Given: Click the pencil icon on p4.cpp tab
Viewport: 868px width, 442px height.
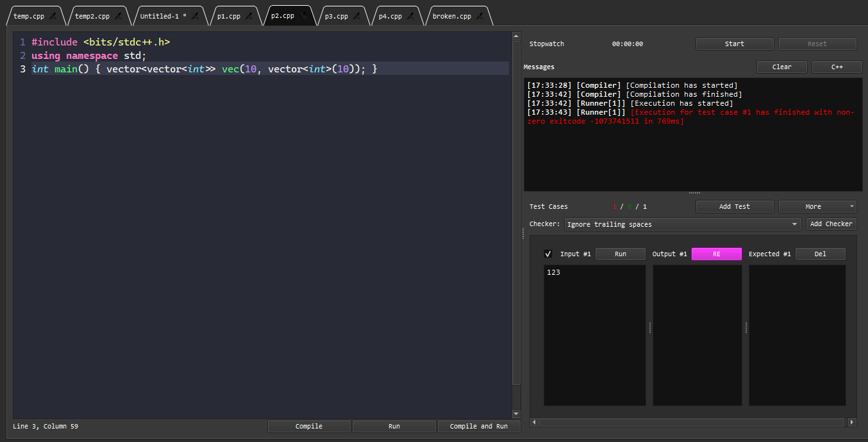Looking at the screenshot, I should tap(410, 16).
